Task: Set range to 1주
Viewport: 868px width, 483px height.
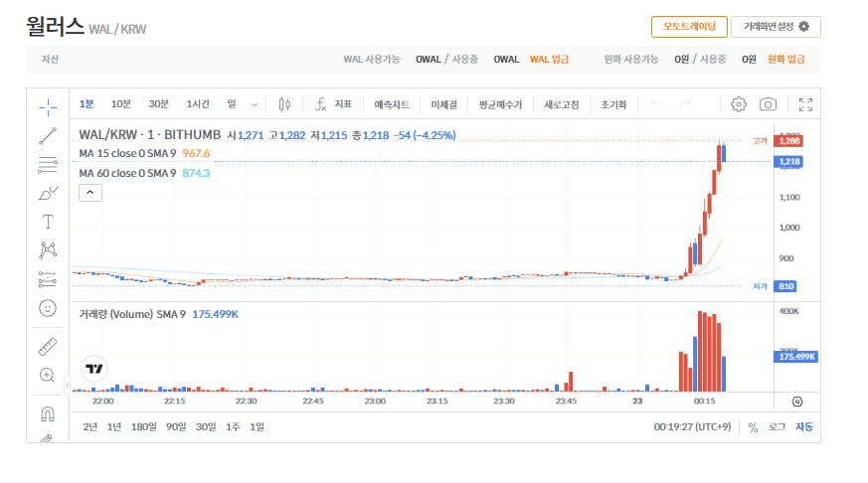Action: [233, 427]
